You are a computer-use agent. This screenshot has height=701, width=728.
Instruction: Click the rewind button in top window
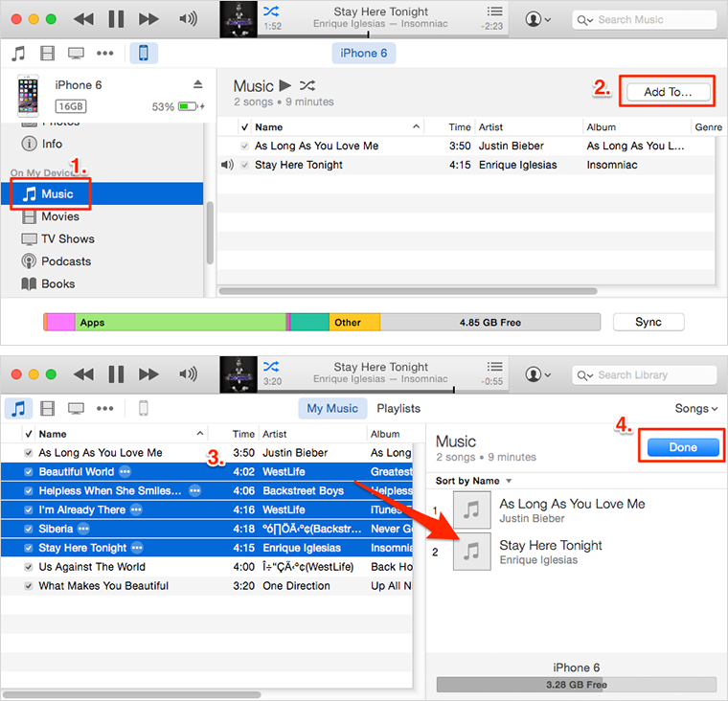(x=83, y=19)
